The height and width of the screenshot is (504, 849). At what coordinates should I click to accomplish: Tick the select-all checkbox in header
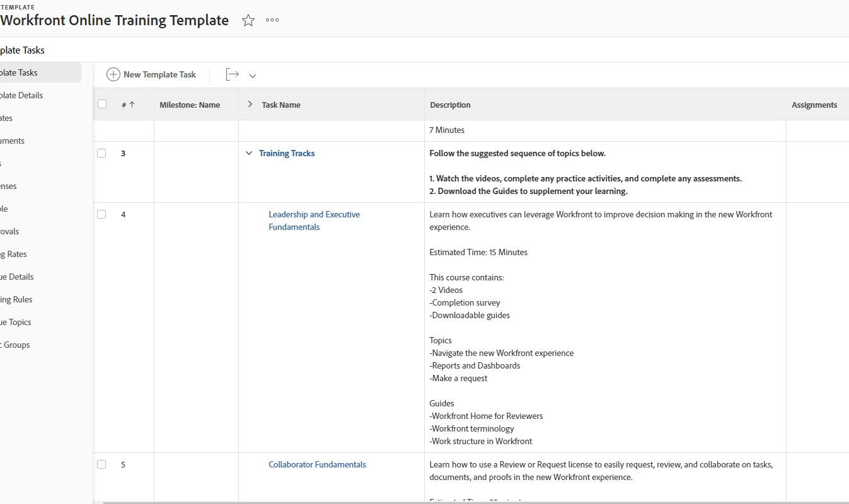click(102, 104)
